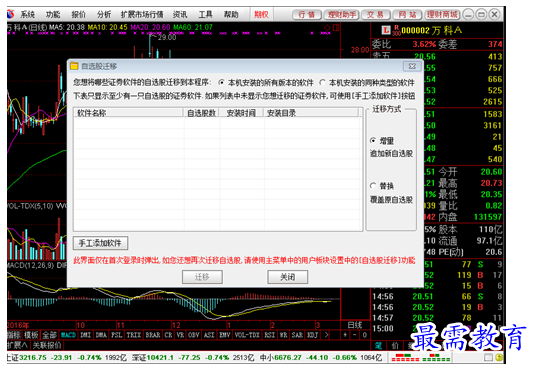Switch to the KDJ indicator tab
Viewport: 535px width, 369px height.
pyautogui.click(x=312, y=335)
